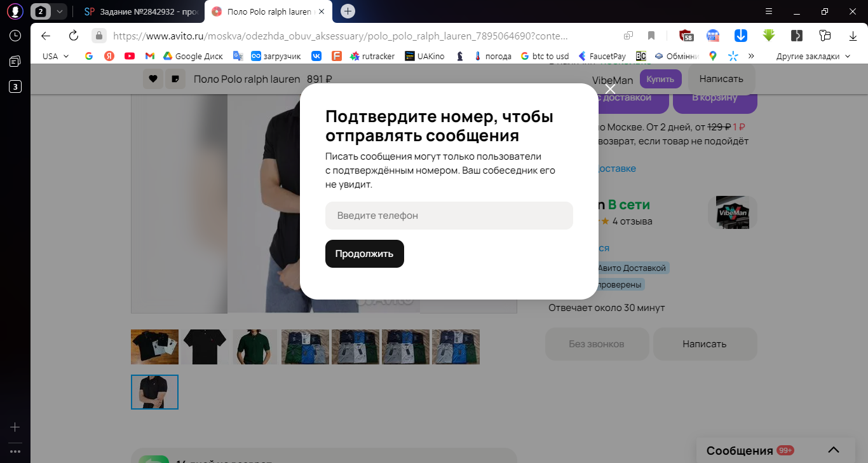Go back to the previous page
This screenshot has width=868, height=463.
(x=46, y=36)
